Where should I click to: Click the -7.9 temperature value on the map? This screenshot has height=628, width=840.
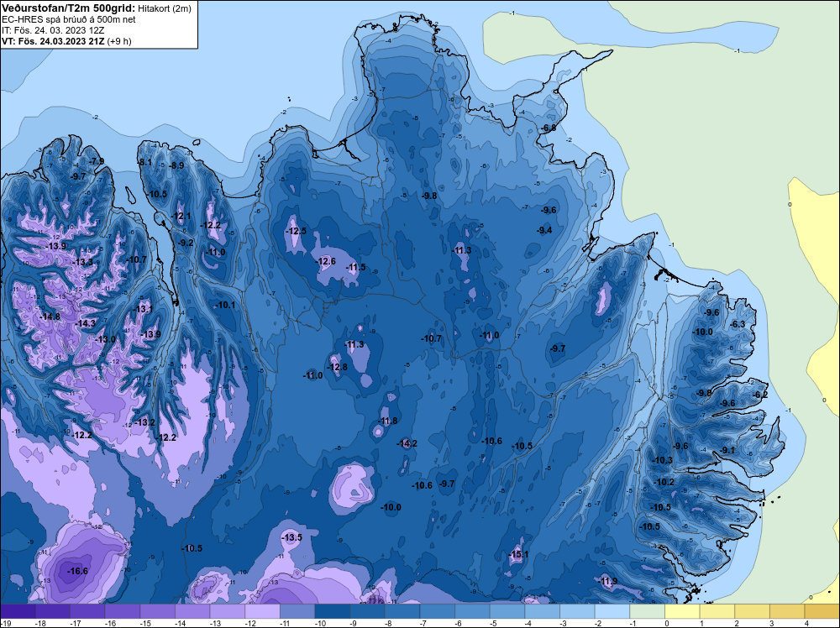pos(97,161)
